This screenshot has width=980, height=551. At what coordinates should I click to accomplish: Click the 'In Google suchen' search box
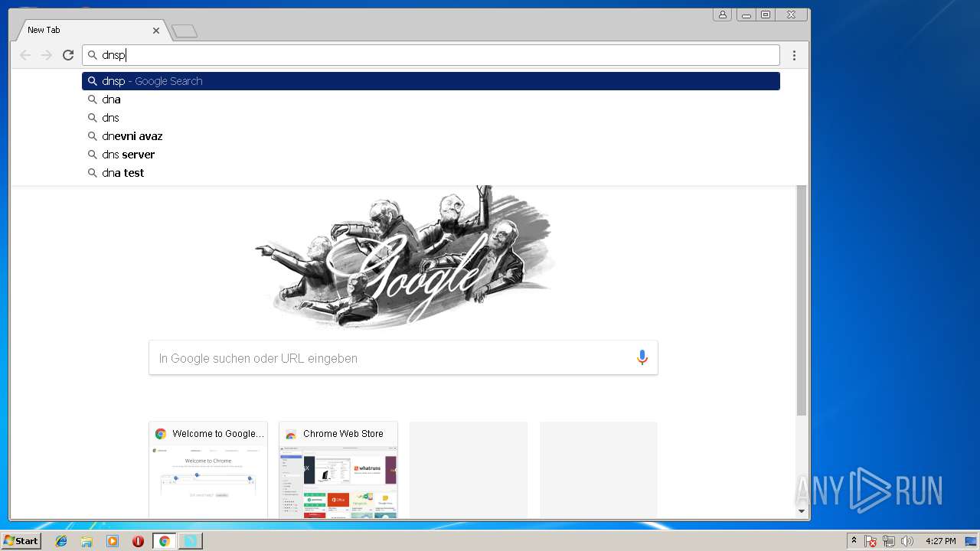[403, 358]
